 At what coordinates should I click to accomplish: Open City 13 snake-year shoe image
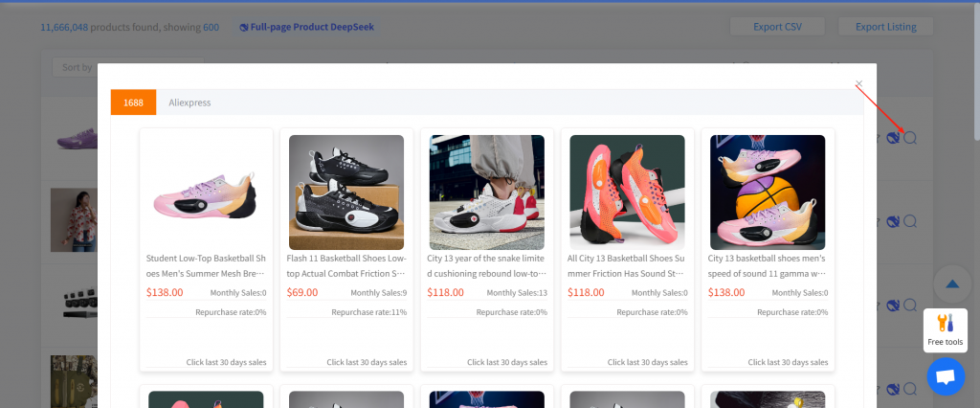(x=487, y=193)
